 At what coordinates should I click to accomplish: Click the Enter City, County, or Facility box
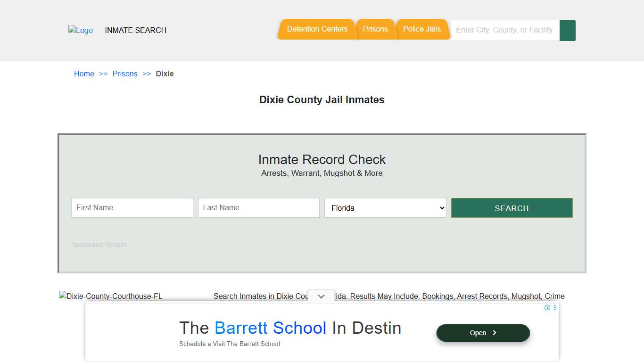pos(504,30)
